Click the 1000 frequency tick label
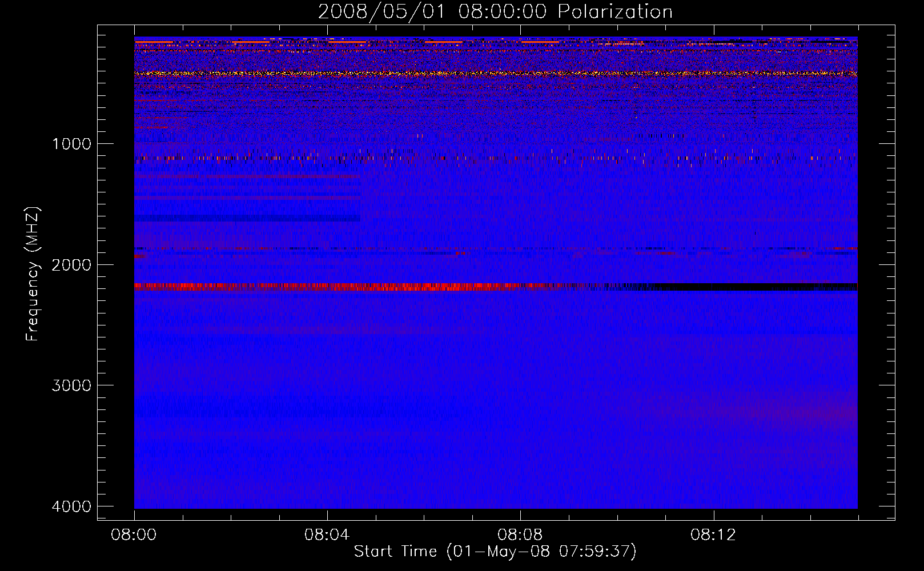 (71, 143)
